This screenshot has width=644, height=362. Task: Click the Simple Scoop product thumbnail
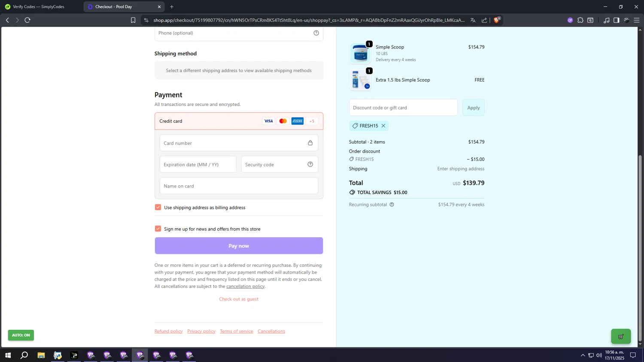[x=360, y=53]
